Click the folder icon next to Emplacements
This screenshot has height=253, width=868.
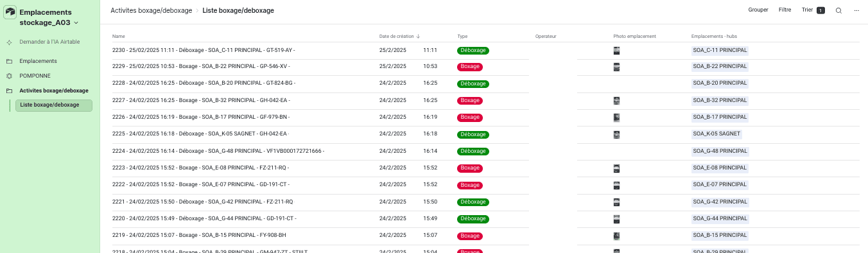[9, 61]
